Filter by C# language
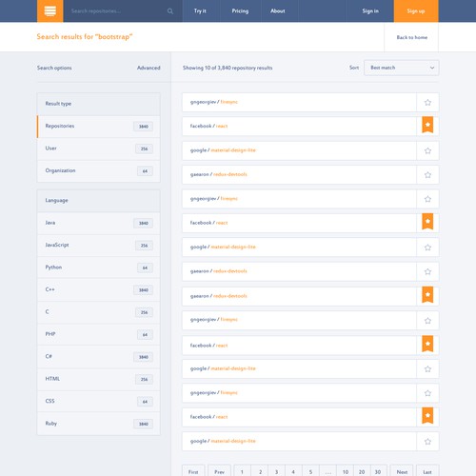Screen dimensions: 476x476 pos(99,357)
